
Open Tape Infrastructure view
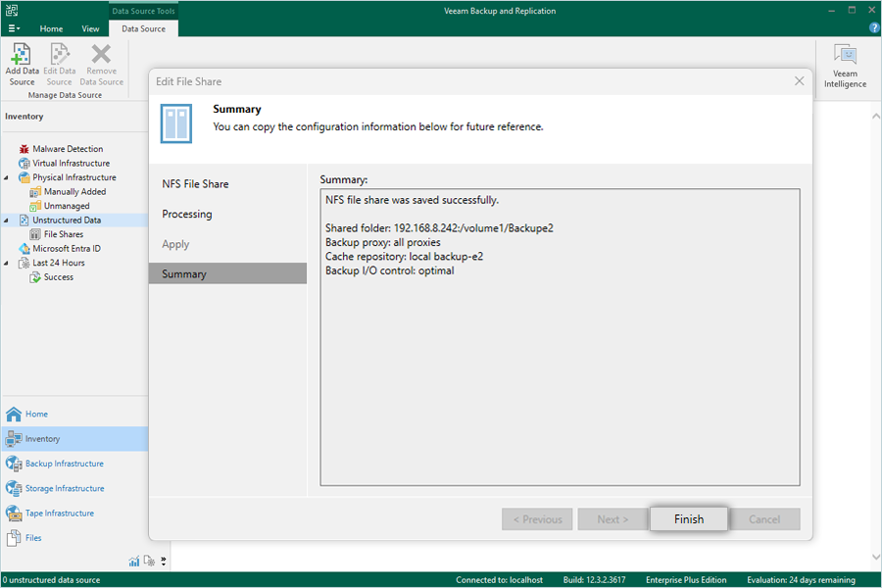click(60, 514)
